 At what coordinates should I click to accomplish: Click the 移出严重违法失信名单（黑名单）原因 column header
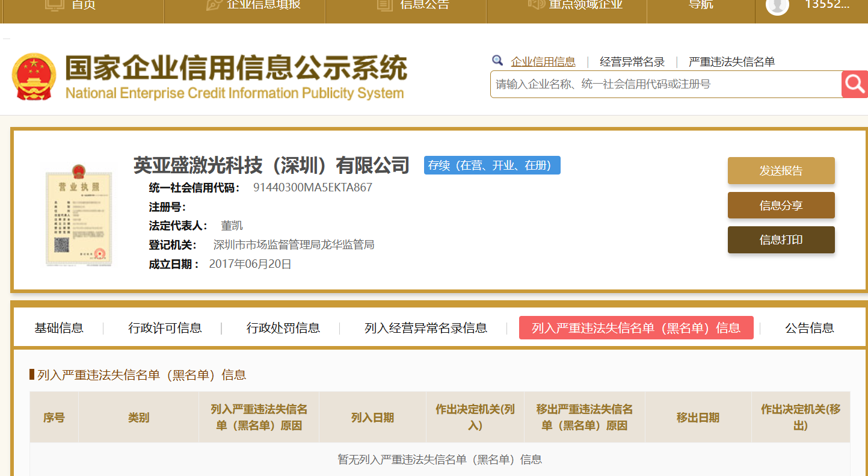click(x=585, y=418)
